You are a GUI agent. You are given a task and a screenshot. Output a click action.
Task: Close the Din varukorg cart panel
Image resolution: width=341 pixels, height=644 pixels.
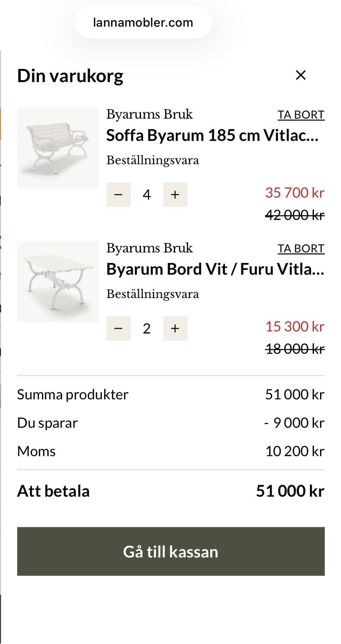point(301,75)
